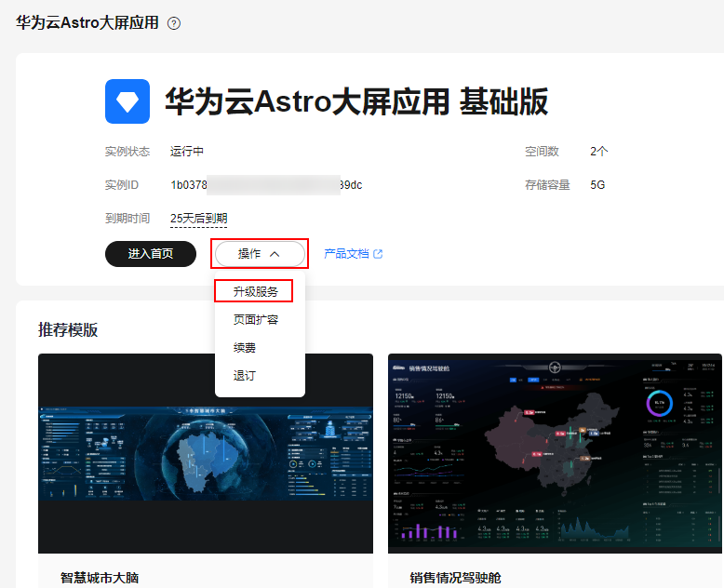724x588 pixels.
Task: Click the 推荐模版 section heading
Action: 68,329
